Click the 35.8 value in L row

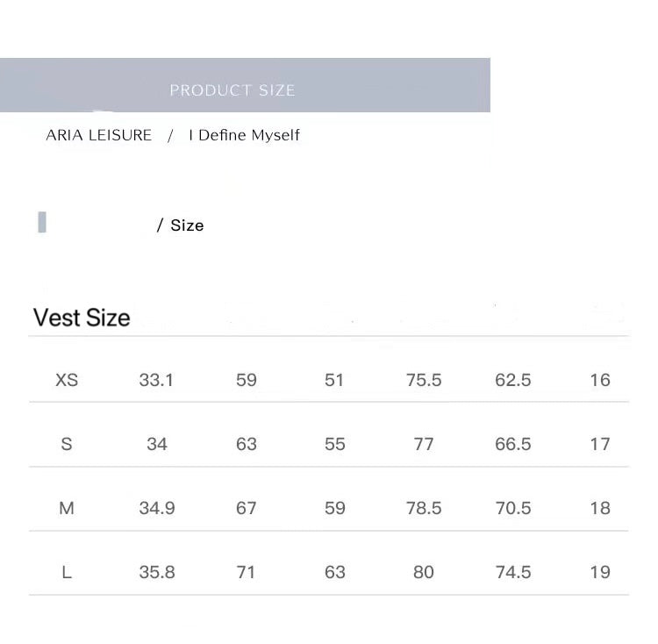156,572
